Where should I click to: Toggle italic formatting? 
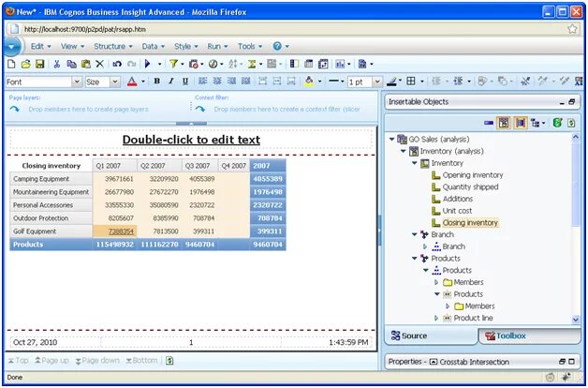171,82
